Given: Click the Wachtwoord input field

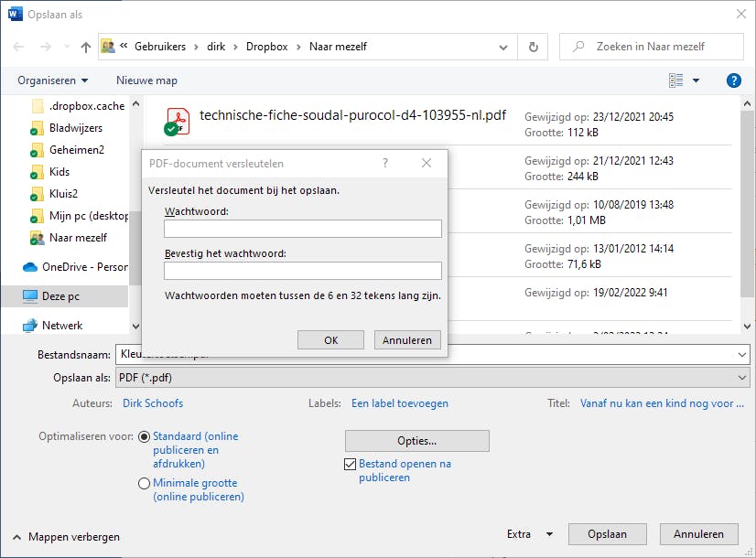Looking at the screenshot, I should [302, 229].
